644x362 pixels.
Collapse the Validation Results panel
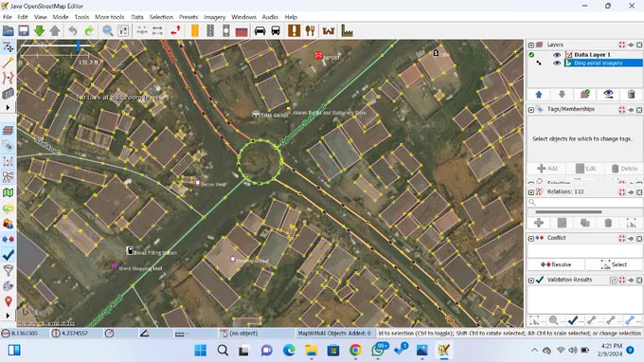point(531,281)
